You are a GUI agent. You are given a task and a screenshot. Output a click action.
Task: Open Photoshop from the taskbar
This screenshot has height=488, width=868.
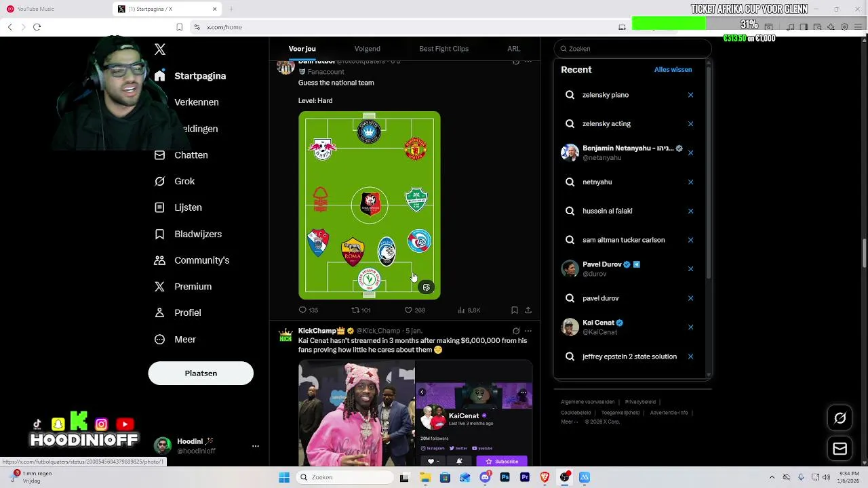[x=505, y=477]
